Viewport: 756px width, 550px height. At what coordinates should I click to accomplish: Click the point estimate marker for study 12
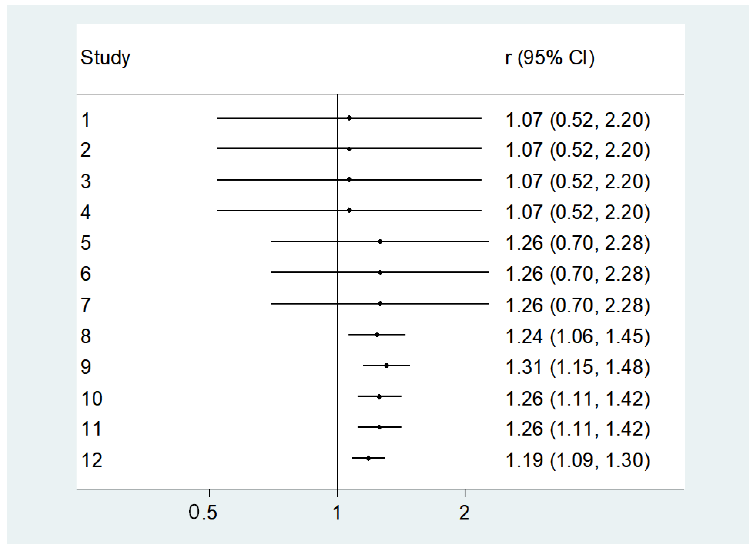click(368, 458)
